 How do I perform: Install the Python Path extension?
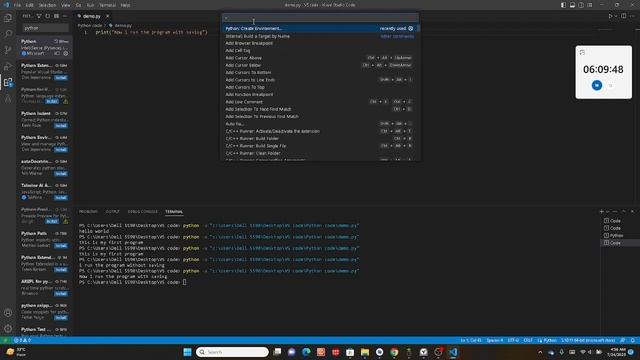click(x=61, y=246)
